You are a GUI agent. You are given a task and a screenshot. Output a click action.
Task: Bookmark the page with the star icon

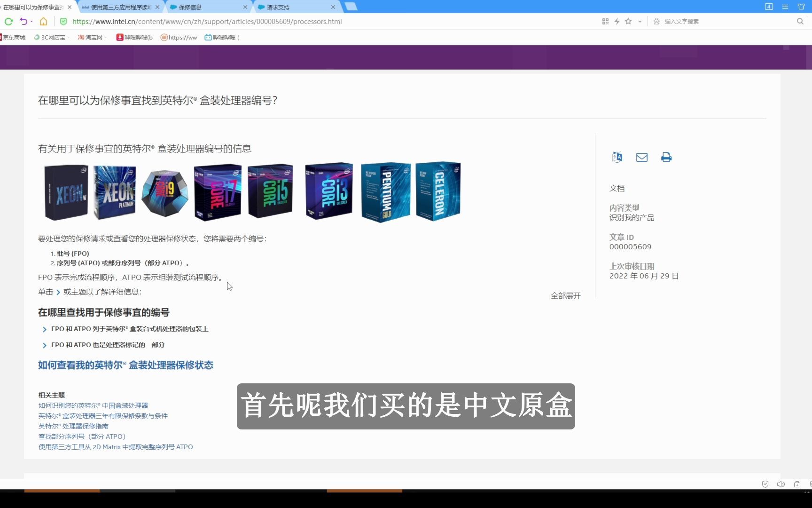628,21
